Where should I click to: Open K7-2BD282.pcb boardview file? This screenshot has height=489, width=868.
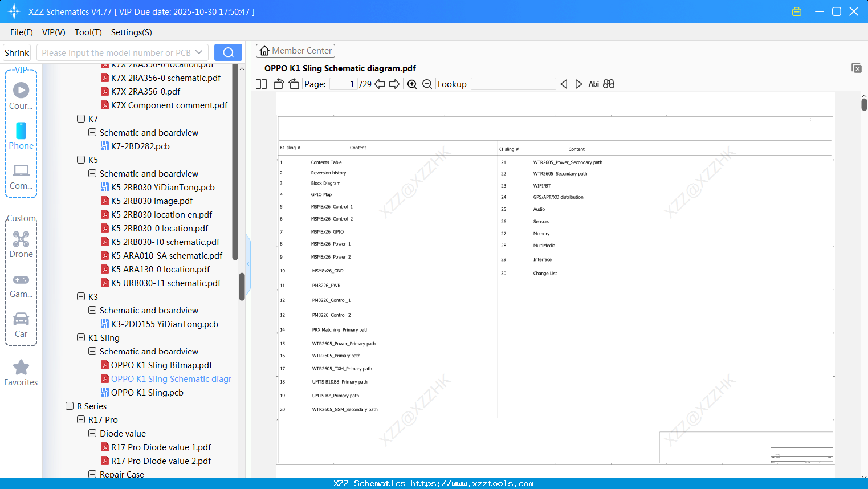tap(140, 146)
